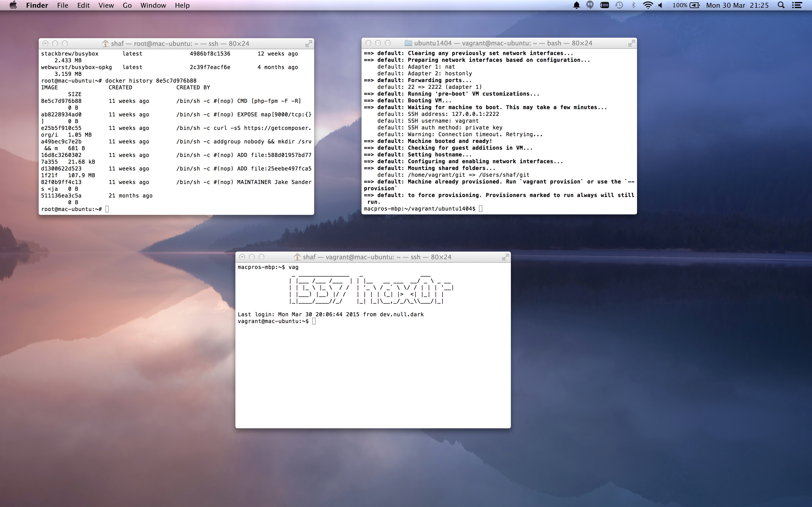Click the home folder proxy icon in vagrant@mac-ubuntu ssh title
Image resolution: width=812 pixels, height=507 pixels.
(x=297, y=257)
